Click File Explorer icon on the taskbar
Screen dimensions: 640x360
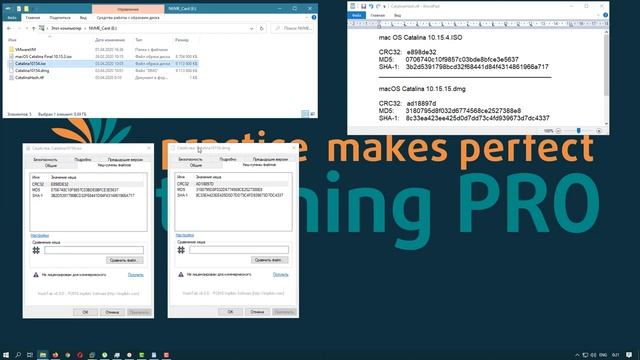[x=42, y=355]
